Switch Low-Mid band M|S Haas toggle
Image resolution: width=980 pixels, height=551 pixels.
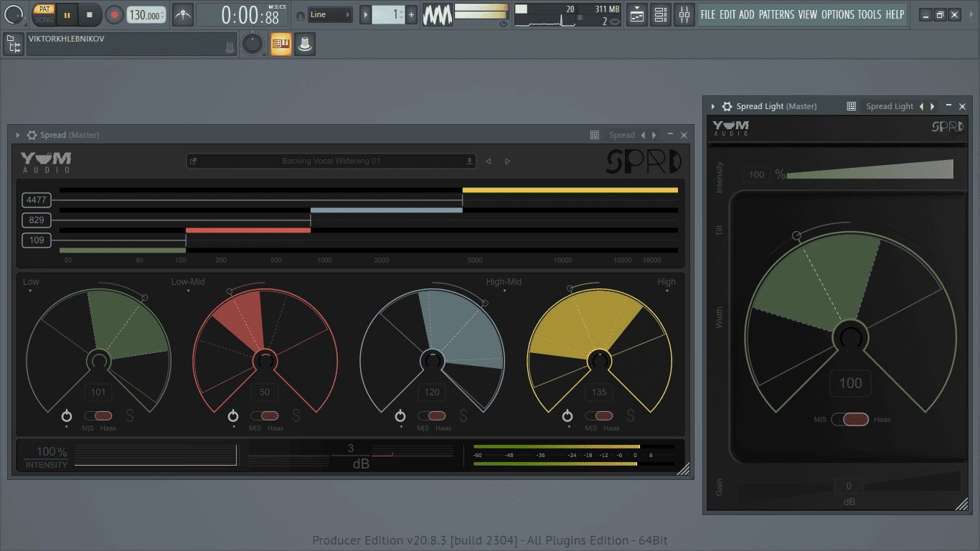(x=265, y=415)
